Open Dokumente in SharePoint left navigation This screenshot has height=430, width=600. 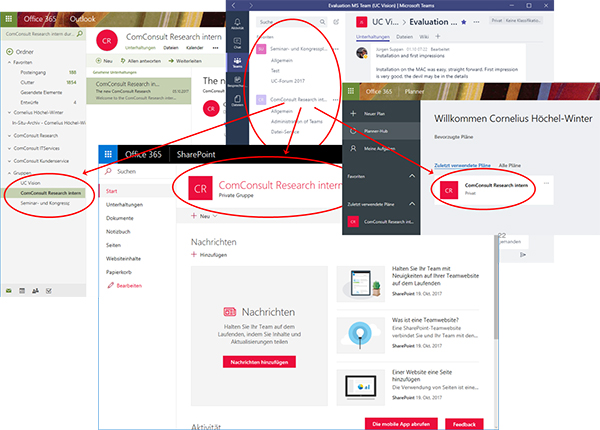(119, 217)
